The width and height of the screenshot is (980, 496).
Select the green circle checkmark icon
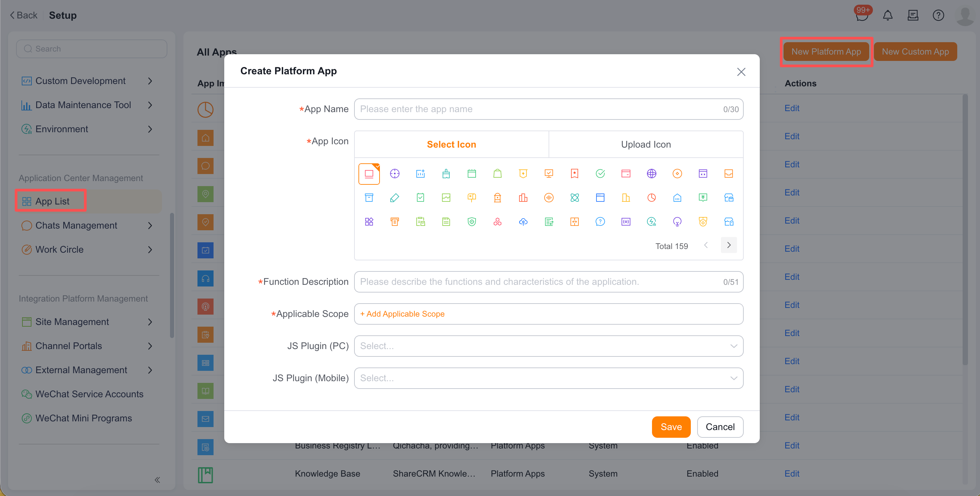[x=600, y=174]
